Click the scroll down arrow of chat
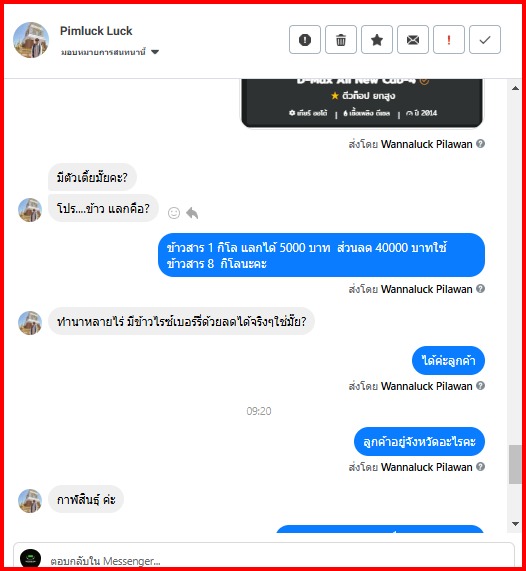The width and height of the screenshot is (526, 571). point(515,524)
